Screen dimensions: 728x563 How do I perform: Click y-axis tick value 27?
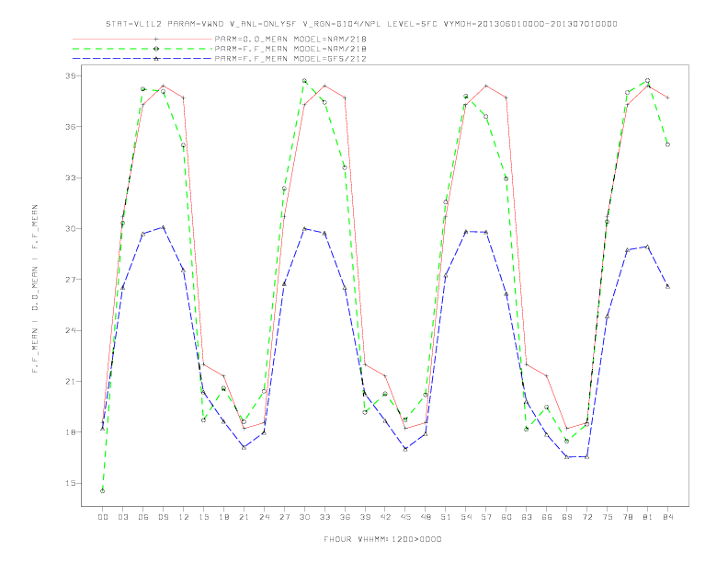71,280
